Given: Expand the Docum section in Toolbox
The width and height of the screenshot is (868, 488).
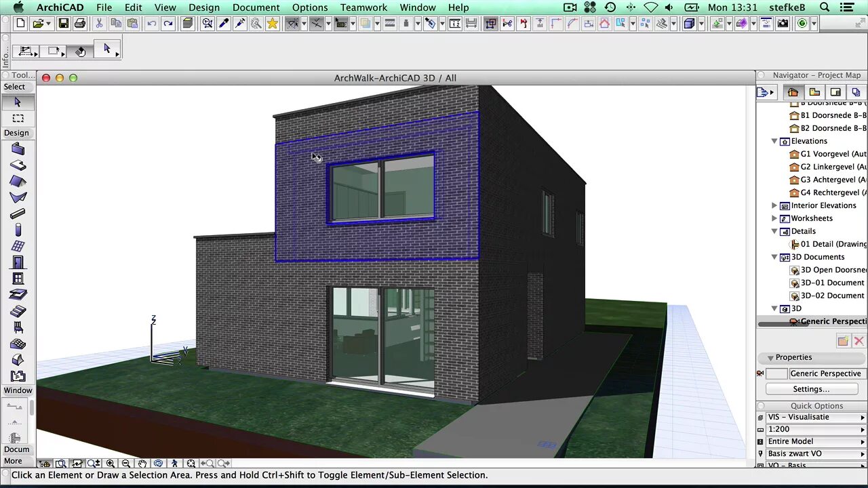Looking at the screenshot, I should [x=17, y=449].
